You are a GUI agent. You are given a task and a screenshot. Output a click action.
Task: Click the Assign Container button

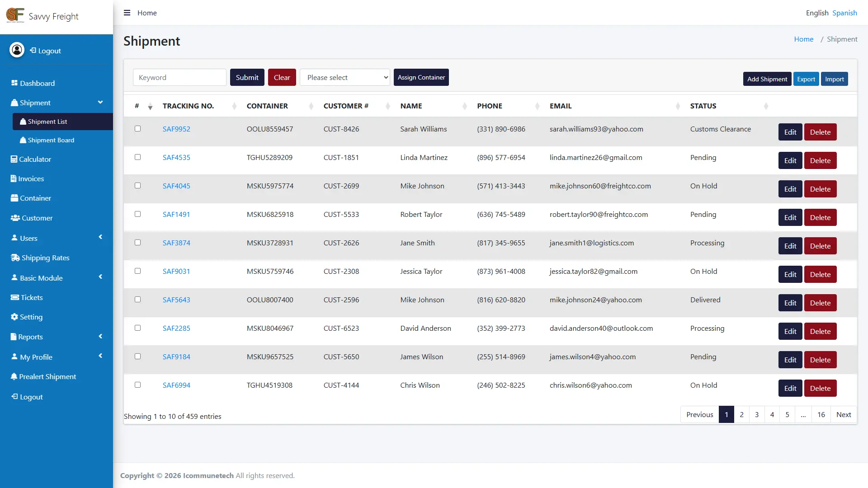pos(421,77)
